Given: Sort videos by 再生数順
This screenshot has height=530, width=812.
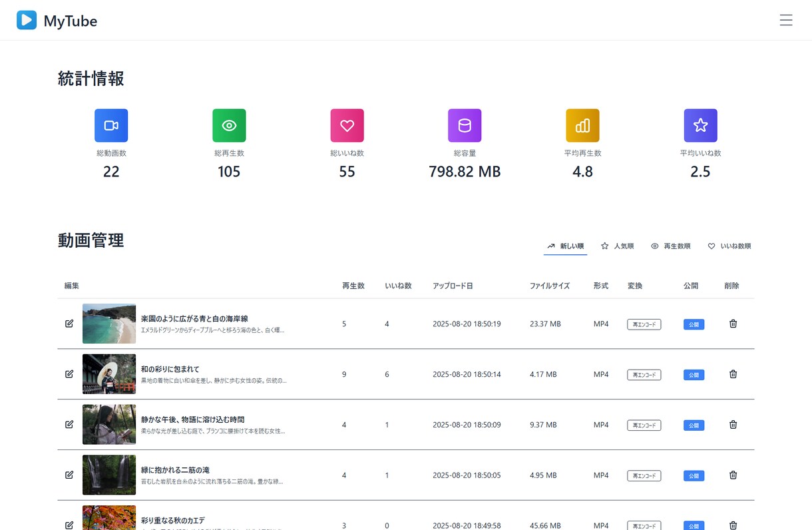Looking at the screenshot, I should click(x=670, y=246).
